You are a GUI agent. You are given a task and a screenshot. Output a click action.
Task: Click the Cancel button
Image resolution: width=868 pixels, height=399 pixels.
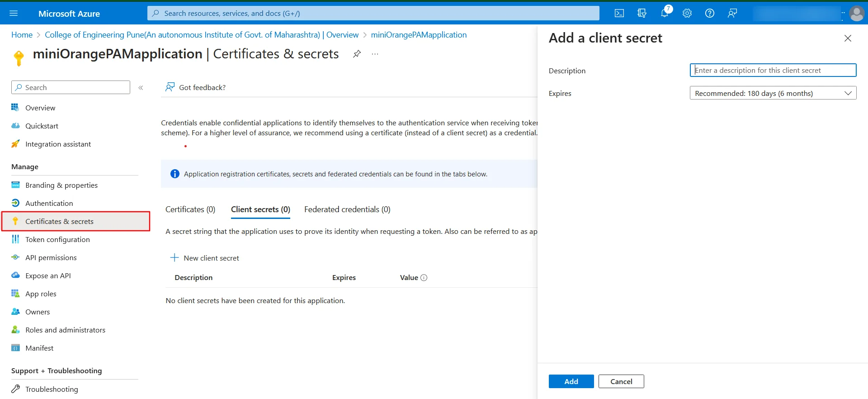tap(621, 381)
